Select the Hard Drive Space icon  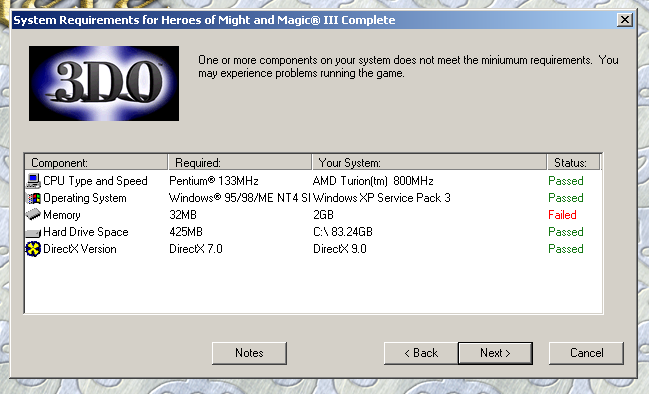34,233
